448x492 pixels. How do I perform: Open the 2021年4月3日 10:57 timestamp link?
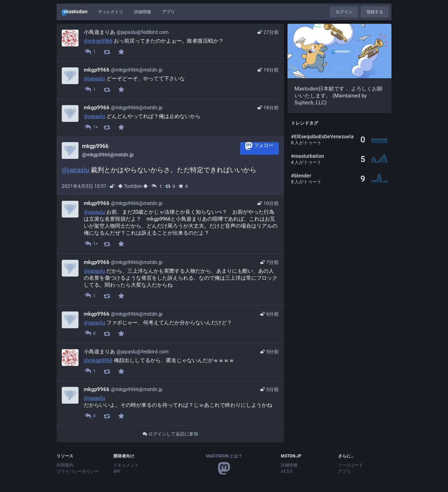pos(84,186)
